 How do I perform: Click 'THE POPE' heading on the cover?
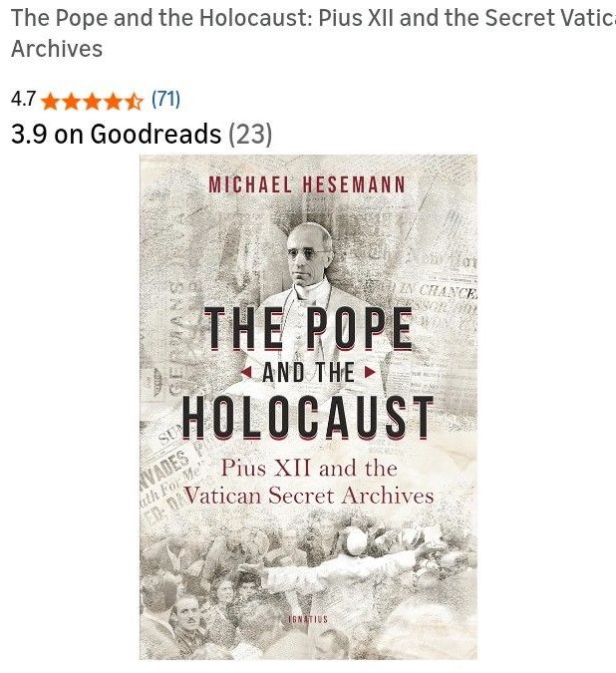[x=308, y=328]
